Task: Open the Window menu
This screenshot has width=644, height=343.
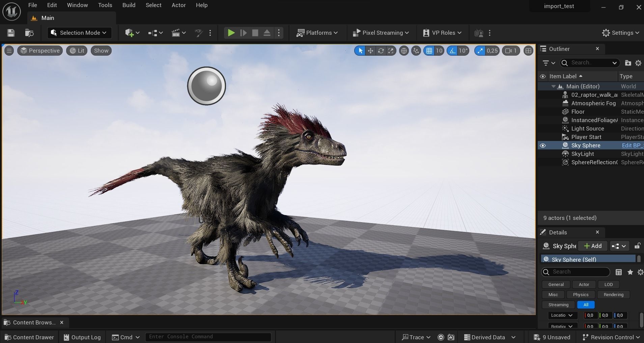Action: 77,5
